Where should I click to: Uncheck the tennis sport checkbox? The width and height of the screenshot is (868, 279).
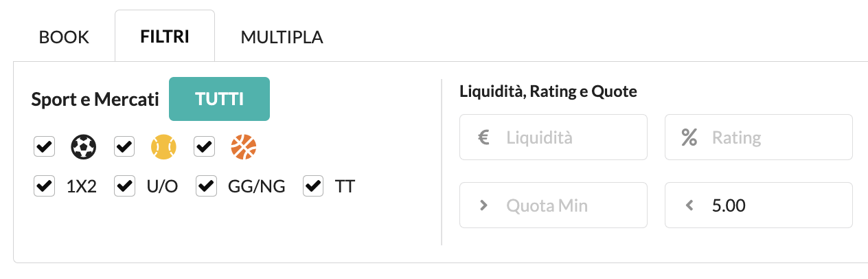(x=124, y=146)
